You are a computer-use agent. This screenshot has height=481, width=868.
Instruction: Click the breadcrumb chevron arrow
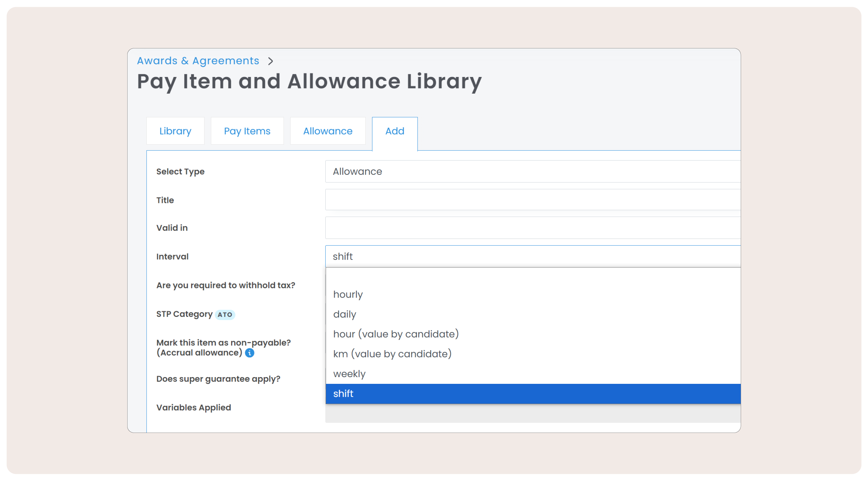[x=270, y=61]
